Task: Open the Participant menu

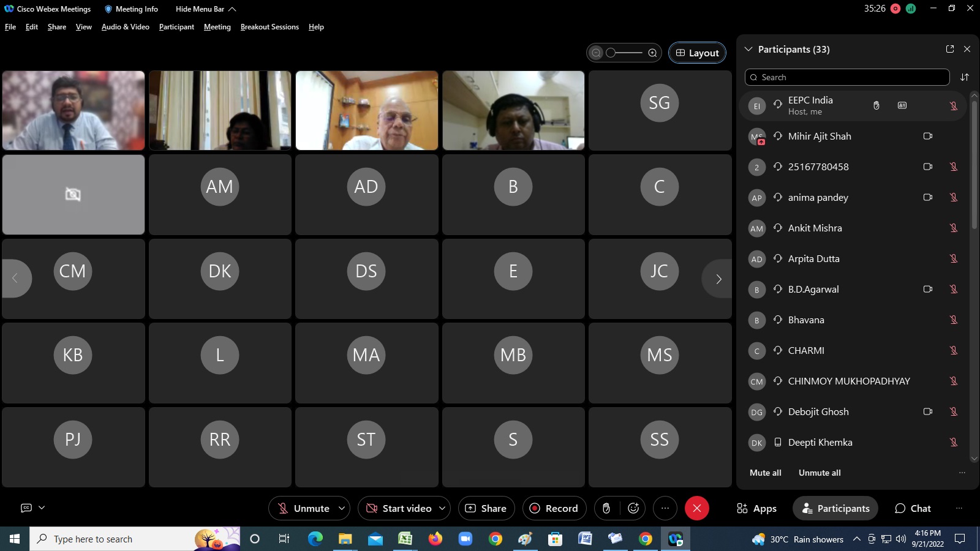Action: [x=176, y=27]
